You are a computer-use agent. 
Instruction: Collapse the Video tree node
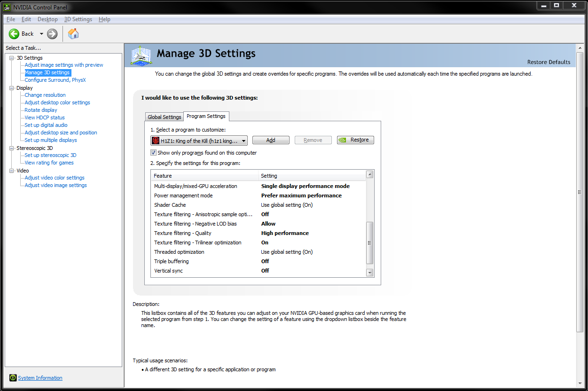[x=12, y=171]
